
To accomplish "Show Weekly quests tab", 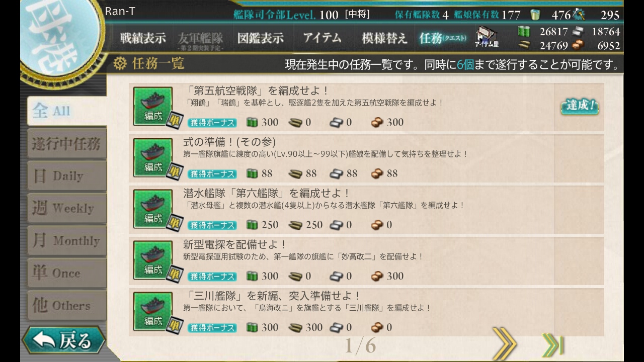I will (66, 208).
